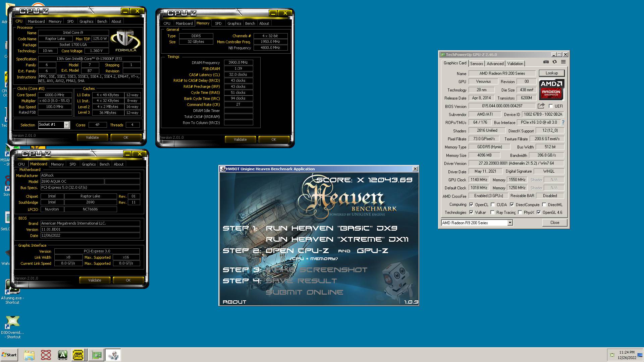644x362 pixels.
Task: Click the OC Formula logo in CPU-Z
Action: click(x=126, y=41)
